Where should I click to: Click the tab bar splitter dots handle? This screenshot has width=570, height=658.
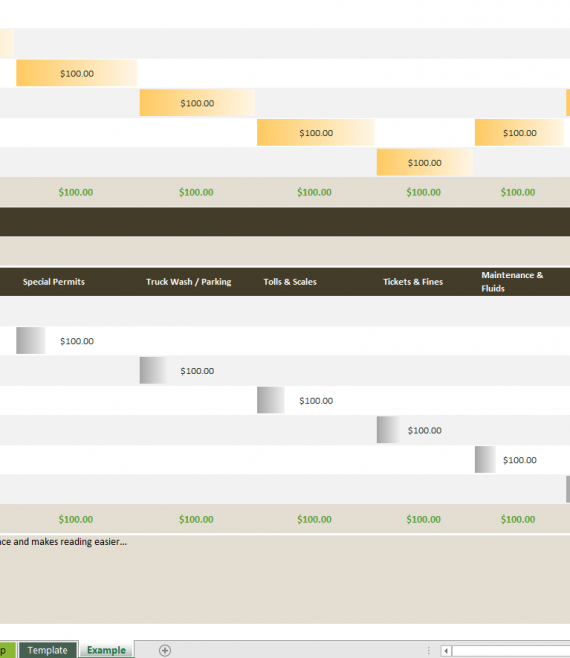(429, 650)
